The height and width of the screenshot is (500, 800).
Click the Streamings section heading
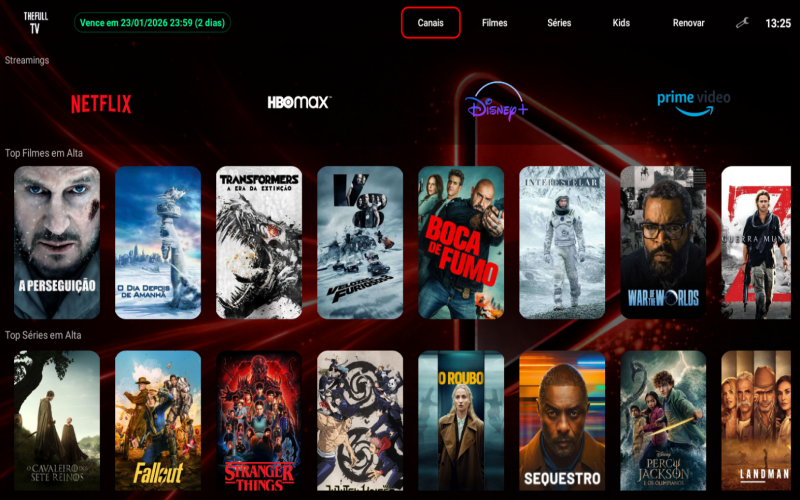tap(27, 60)
